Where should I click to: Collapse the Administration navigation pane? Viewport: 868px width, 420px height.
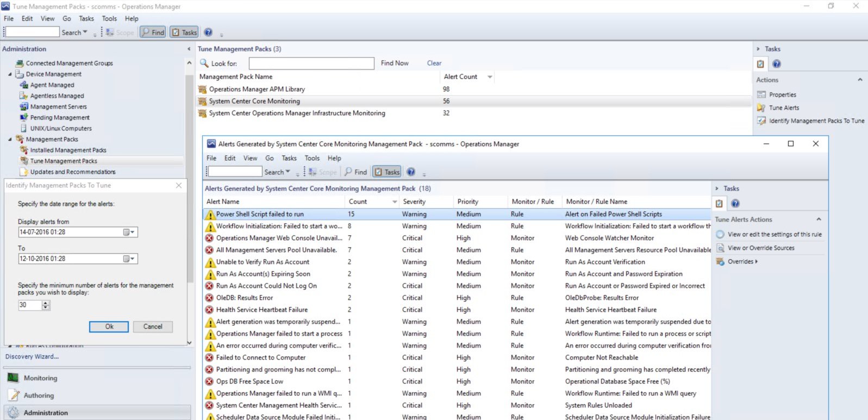(189, 49)
